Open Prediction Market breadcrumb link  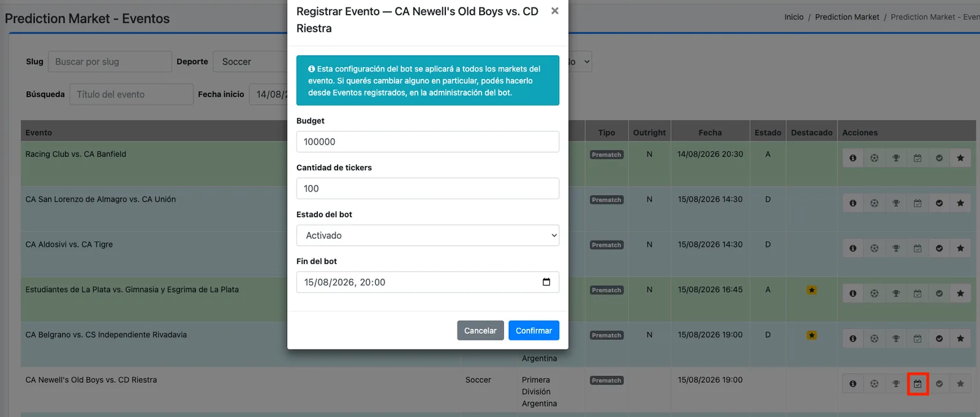[x=847, y=17]
